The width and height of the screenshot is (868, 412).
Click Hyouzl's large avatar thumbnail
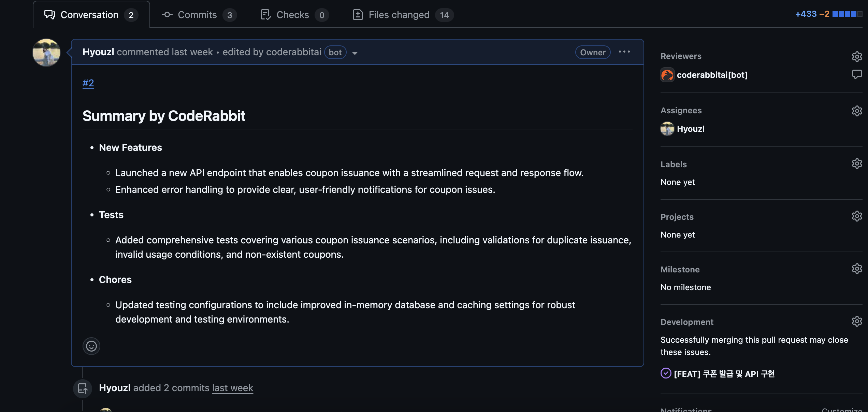pos(46,52)
